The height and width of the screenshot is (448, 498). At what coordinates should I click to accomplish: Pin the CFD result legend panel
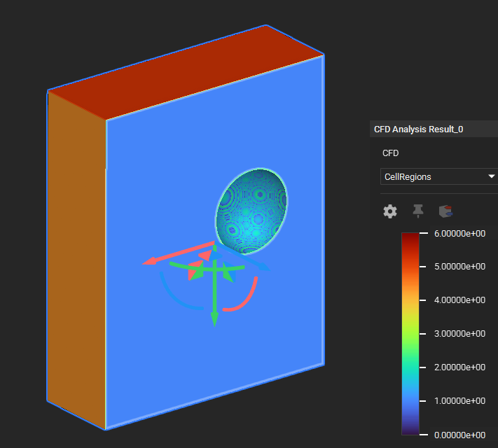(418, 211)
